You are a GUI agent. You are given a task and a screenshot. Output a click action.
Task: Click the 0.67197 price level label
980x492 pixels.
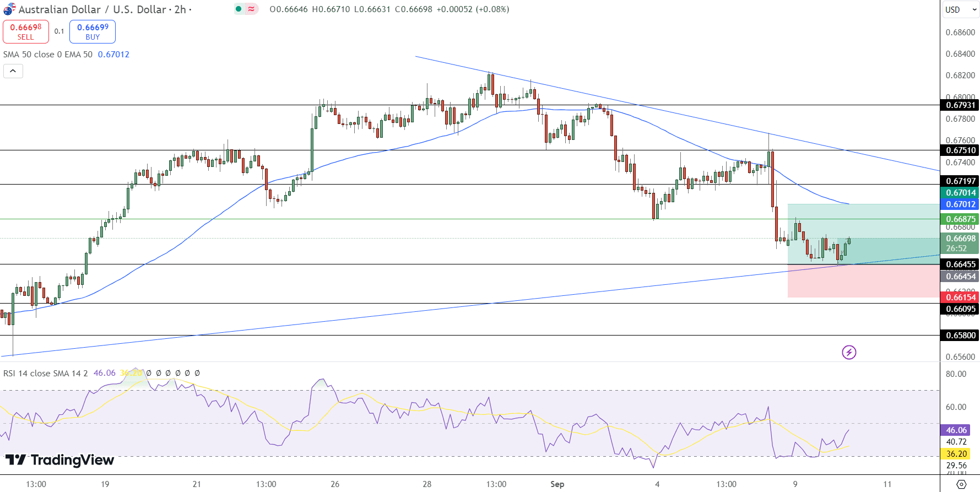coord(960,181)
